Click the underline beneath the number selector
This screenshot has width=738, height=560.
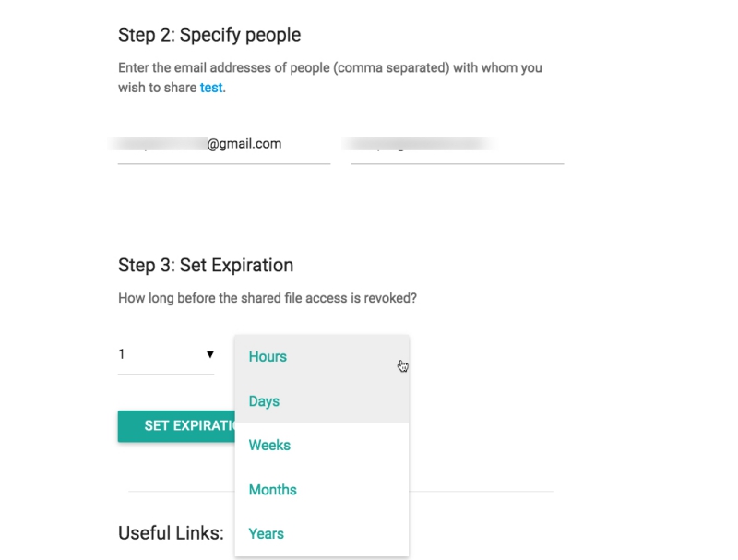[x=166, y=375]
